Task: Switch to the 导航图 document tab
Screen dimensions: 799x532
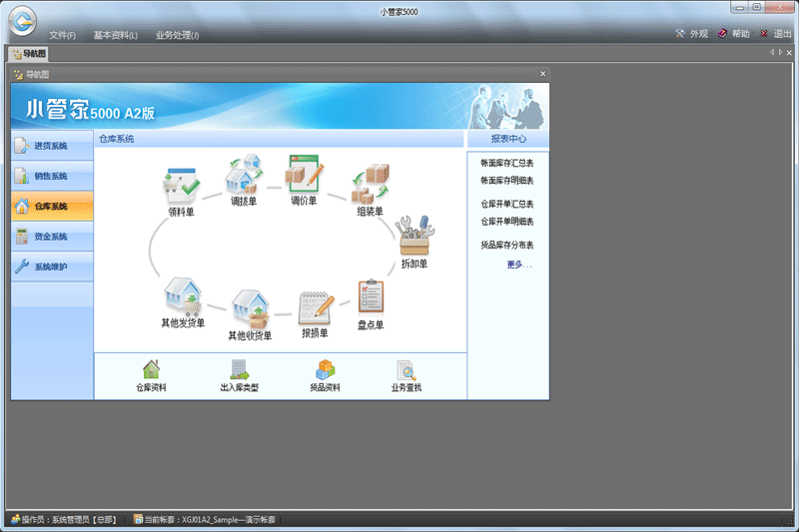Action: [x=29, y=54]
